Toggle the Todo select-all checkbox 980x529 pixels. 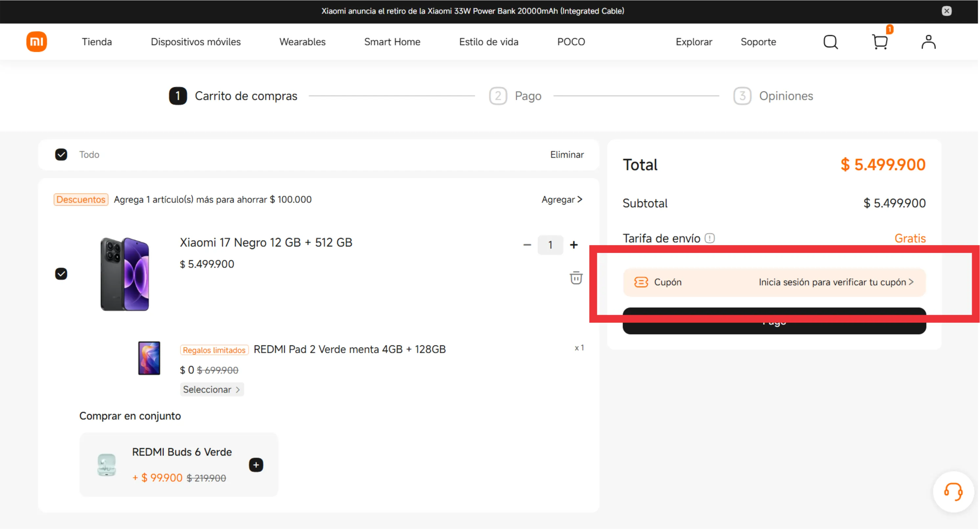click(61, 154)
